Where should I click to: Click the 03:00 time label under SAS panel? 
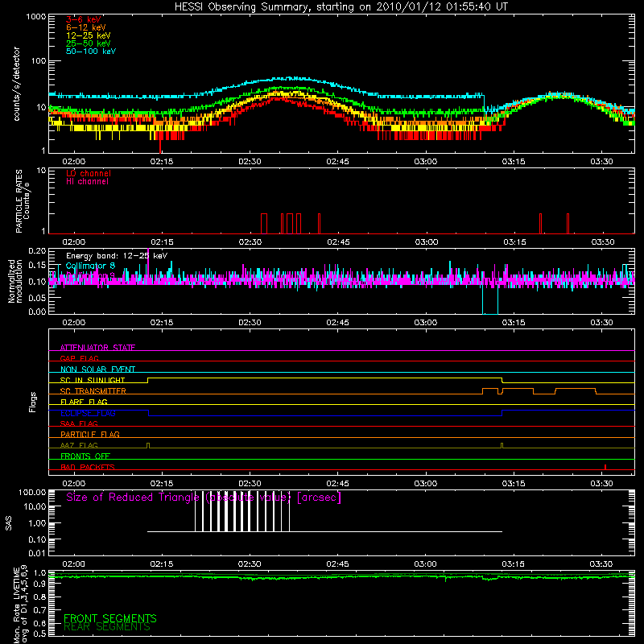[x=426, y=564]
